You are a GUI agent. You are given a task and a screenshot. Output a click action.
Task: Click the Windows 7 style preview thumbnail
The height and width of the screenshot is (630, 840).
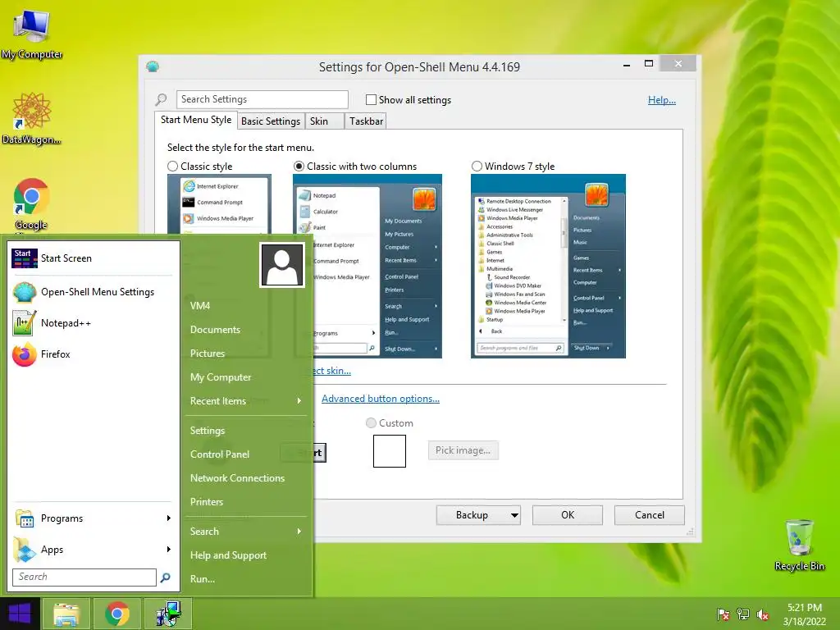tap(548, 267)
